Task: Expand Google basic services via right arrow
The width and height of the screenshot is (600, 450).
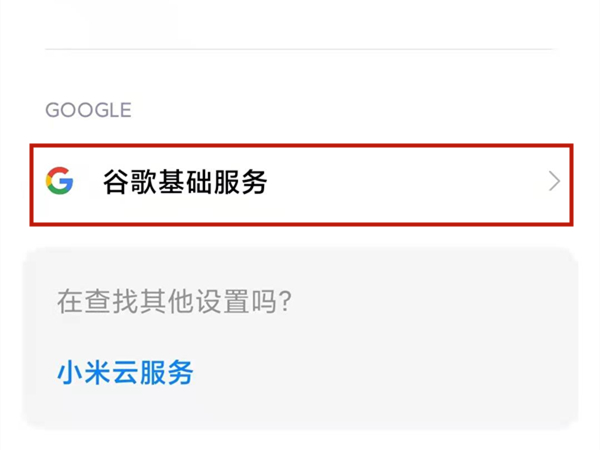Action: point(554,182)
